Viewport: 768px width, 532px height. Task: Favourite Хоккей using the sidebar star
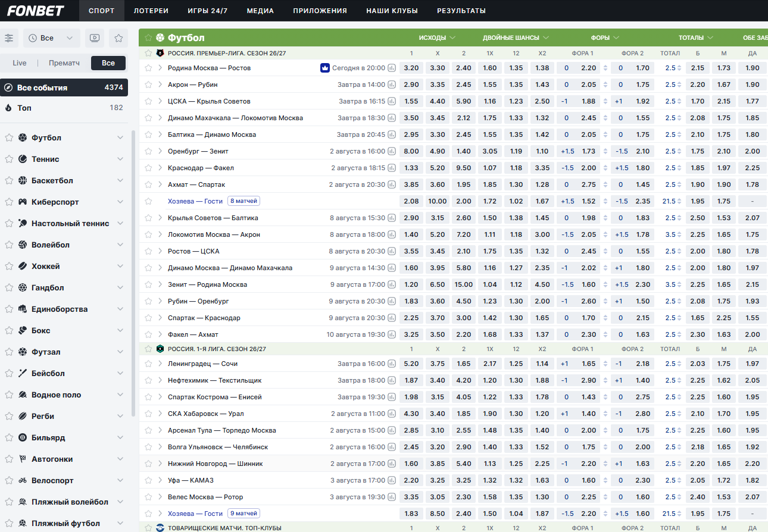pyautogui.click(x=9, y=266)
